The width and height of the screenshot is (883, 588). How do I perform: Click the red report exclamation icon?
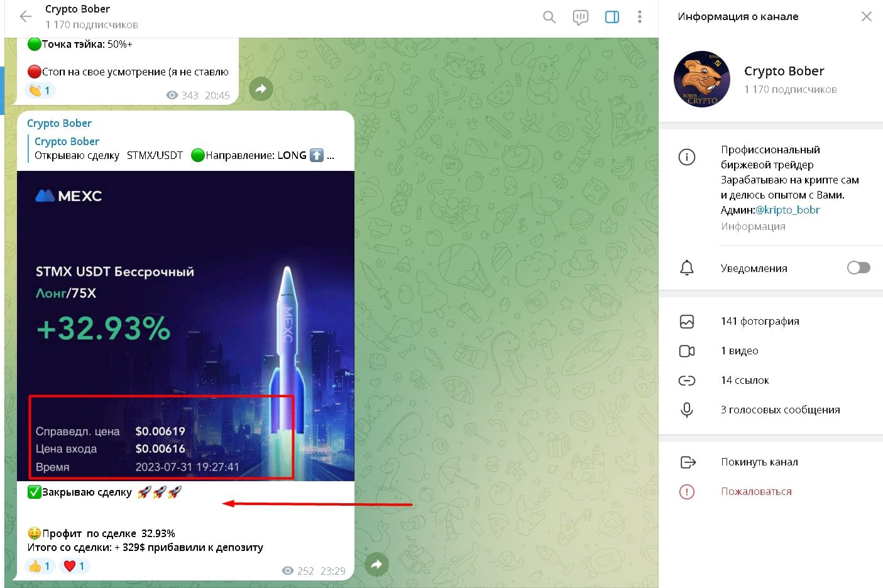click(x=687, y=492)
